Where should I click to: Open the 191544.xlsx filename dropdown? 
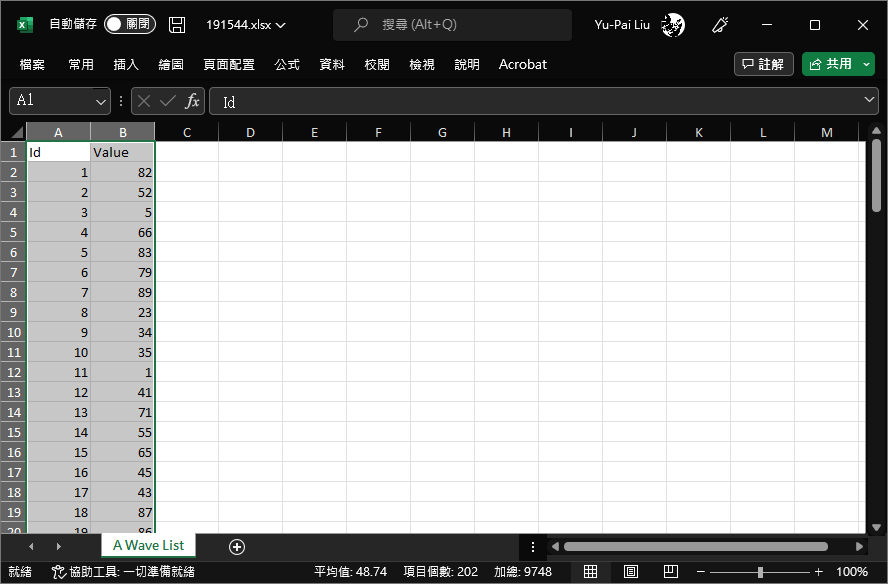[x=245, y=25]
